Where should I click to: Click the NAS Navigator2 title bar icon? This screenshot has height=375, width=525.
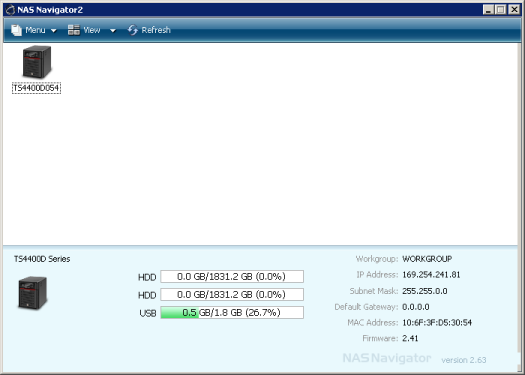10,10
